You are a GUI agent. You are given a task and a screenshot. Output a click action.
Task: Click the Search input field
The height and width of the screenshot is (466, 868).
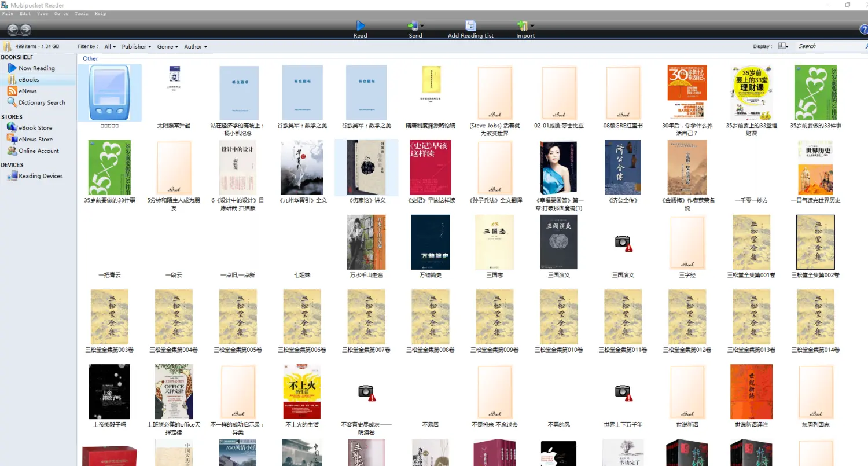pos(831,46)
